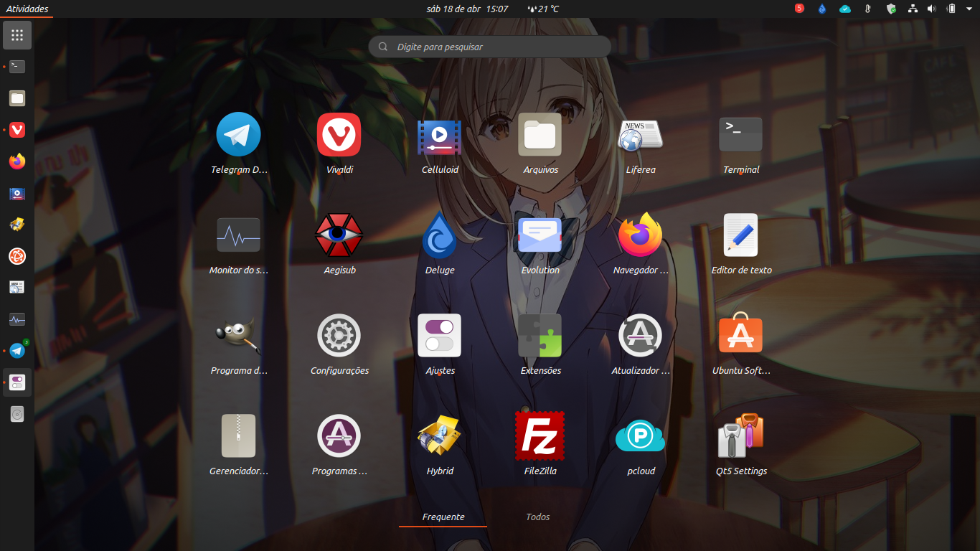Open the Extensões puzzle-piece app
This screenshot has height=551, width=980.
(540, 336)
